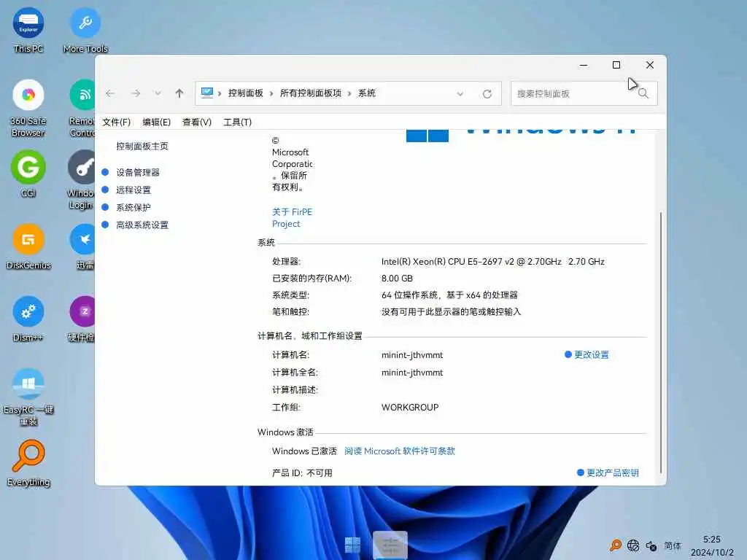Click the 系统 breadcrumb segment
This screenshot has height=560, width=747.
(x=367, y=93)
